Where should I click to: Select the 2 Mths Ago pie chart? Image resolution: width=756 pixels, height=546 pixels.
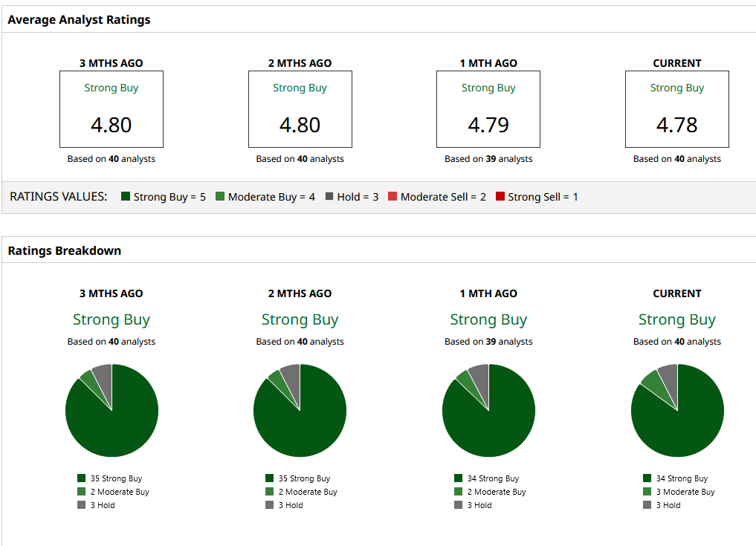300,410
